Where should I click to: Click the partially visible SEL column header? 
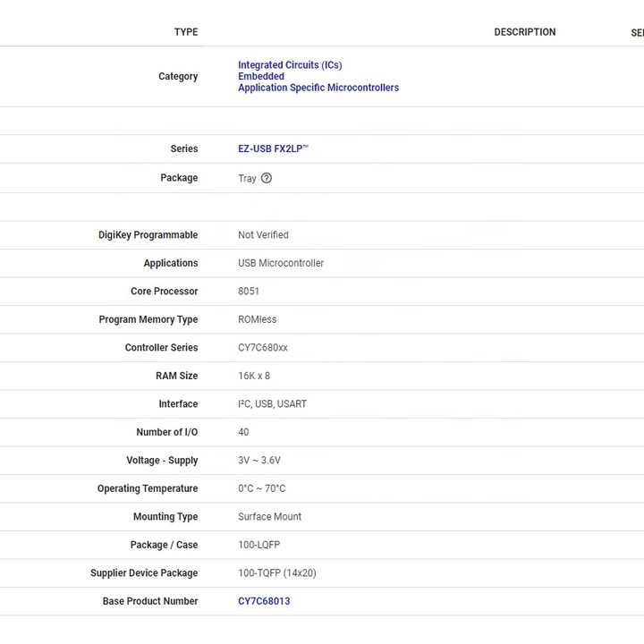coord(637,32)
